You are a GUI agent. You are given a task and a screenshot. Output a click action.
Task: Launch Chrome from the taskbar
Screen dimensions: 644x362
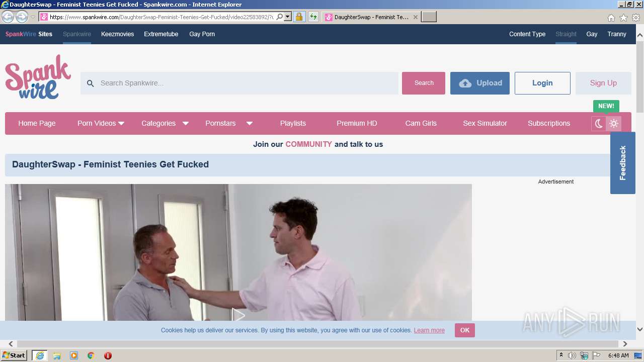pyautogui.click(x=91, y=355)
